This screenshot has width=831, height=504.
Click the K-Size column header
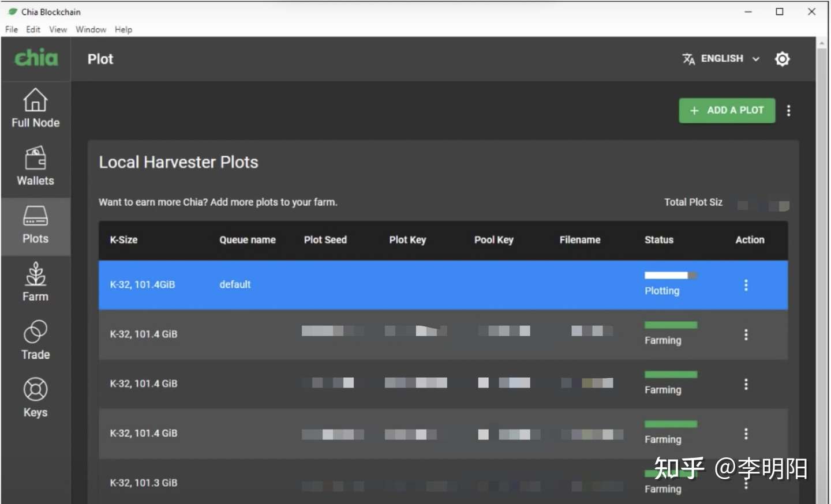pyautogui.click(x=123, y=240)
